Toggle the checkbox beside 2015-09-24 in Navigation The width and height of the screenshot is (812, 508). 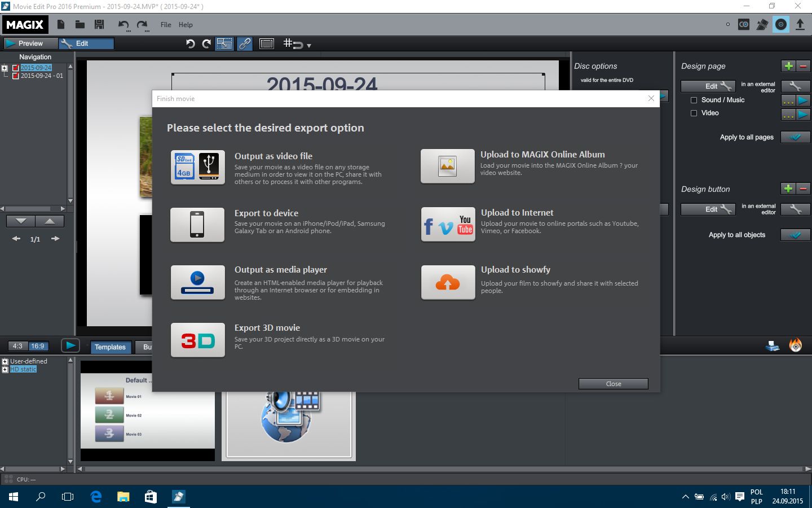16,68
